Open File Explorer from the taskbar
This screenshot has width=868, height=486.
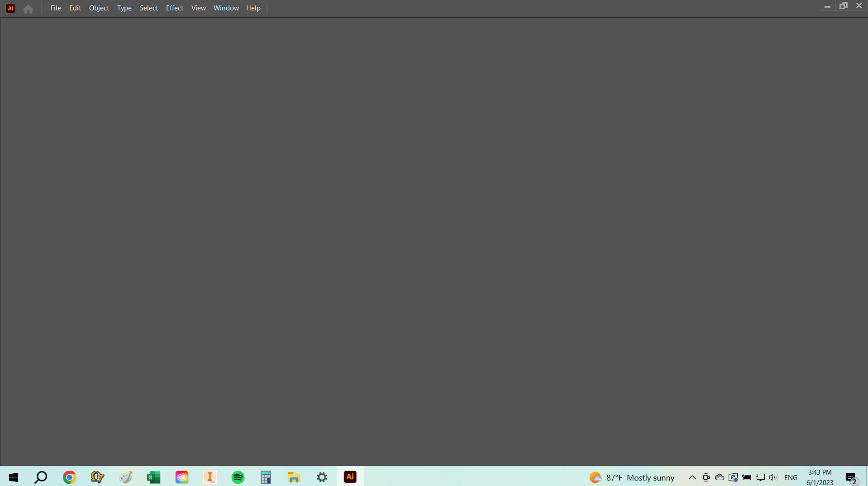pyautogui.click(x=294, y=477)
